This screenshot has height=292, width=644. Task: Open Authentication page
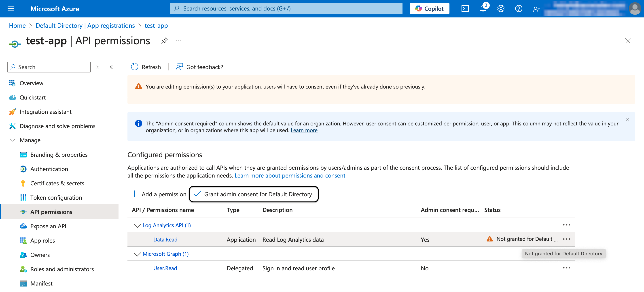pyautogui.click(x=49, y=169)
